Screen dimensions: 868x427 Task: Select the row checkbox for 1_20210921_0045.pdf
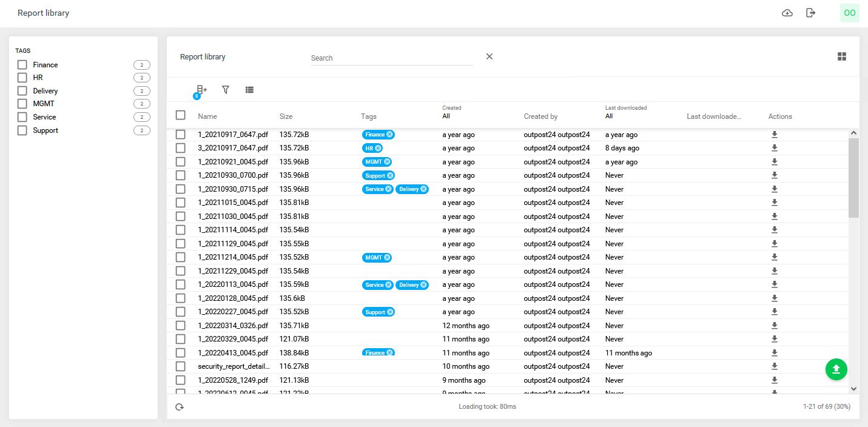[x=180, y=161]
